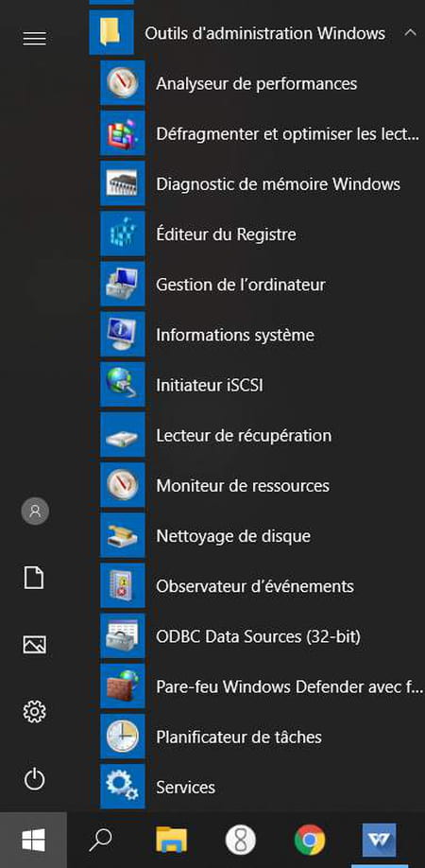Open Diagnostic de mémoire Windows icon
This screenshot has height=868, width=425.
pyautogui.click(x=122, y=183)
